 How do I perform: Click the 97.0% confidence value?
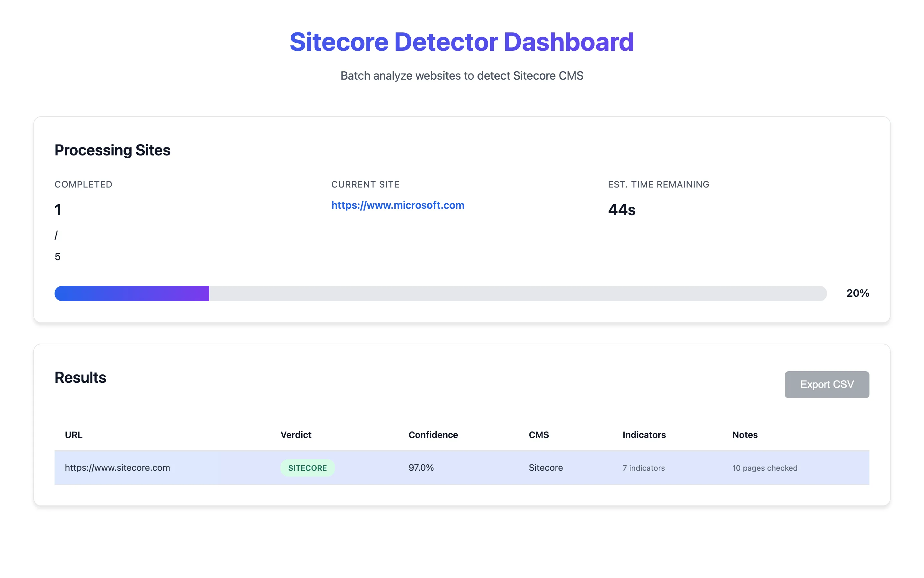coord(421,468)
